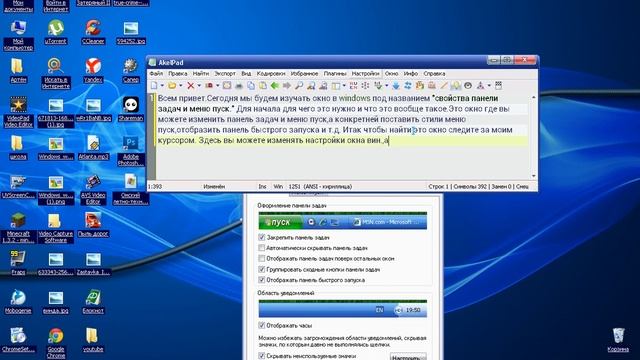The height and width of the screenshot is (360, 640).
Task: Click the Настроить button in taskbar properties
Action: [x=408, y=357]
